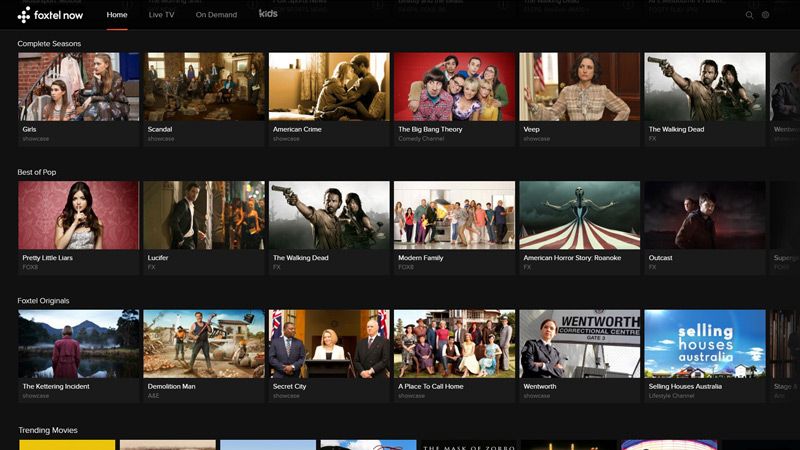This screenshot has height=450, width=800.
Task: Open The Mask of Zorro movie poster
Action: (x=468, y=445)
